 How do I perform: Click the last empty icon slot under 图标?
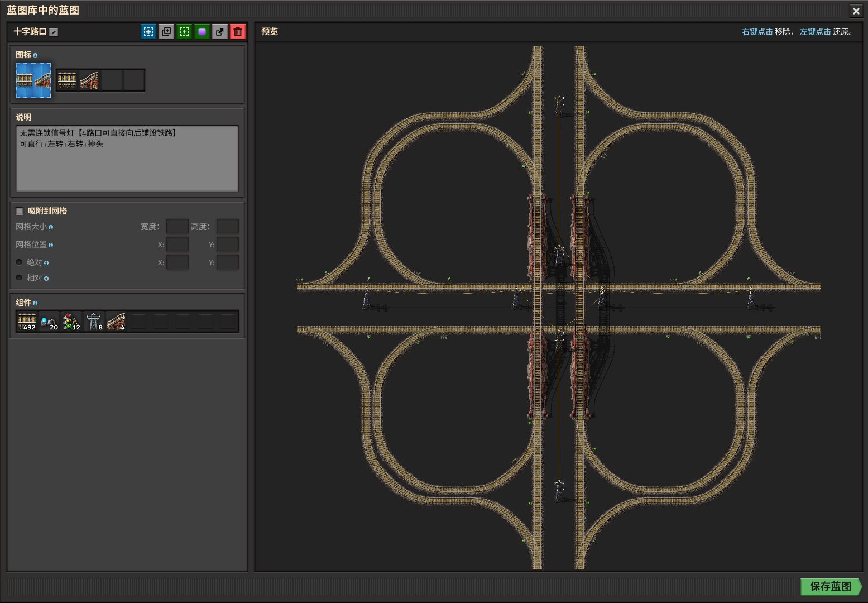[x=134, y=80]
